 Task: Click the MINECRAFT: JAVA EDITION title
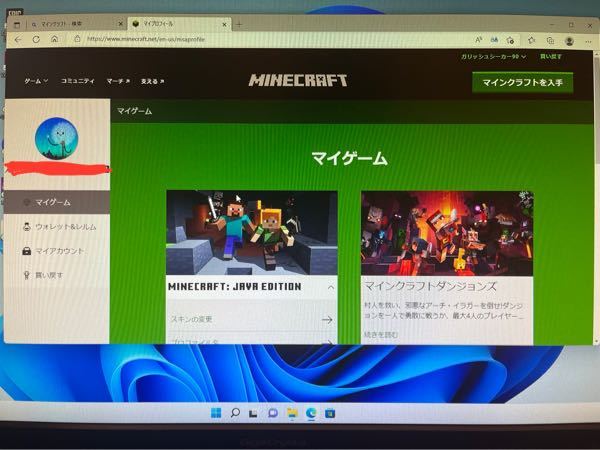pyautogui.click(x=235, y=286)
